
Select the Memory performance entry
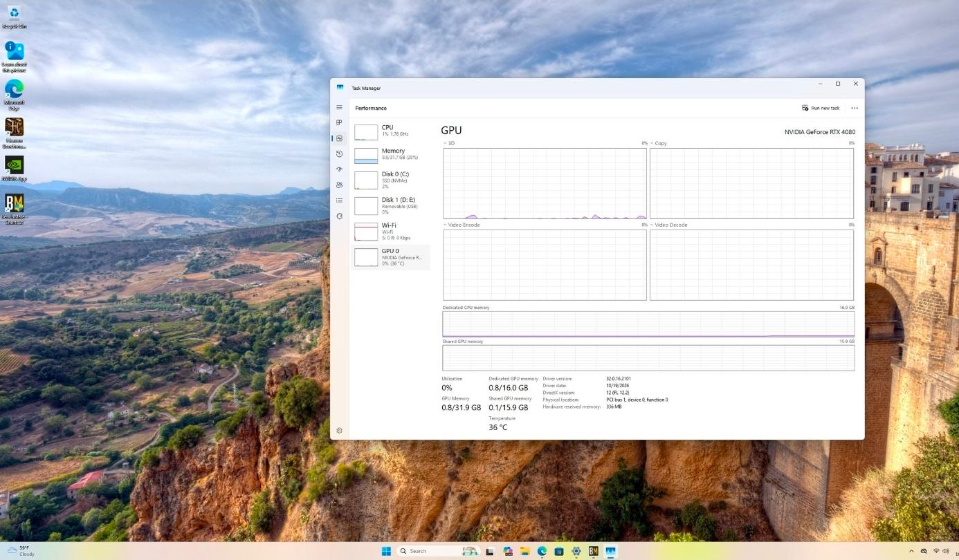click(390, 154)
